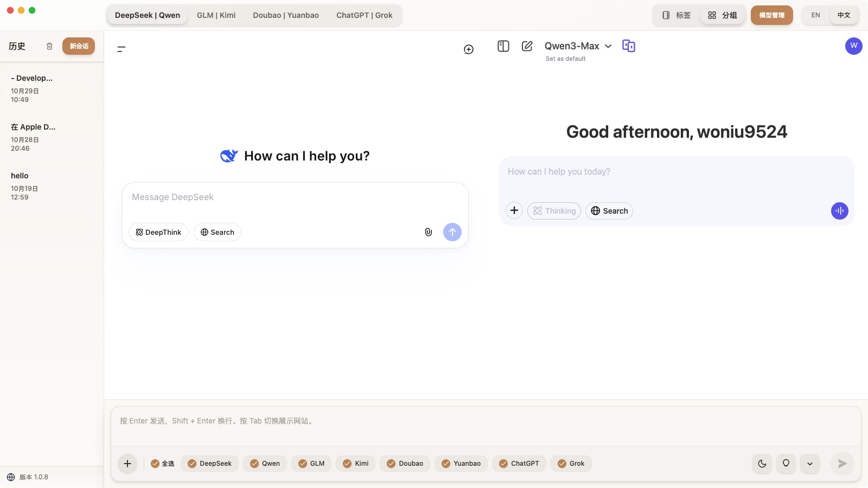Click the attachment paperclip in DeepSeek input
This screenshot has width=868, height=488.
click(428, 232)
